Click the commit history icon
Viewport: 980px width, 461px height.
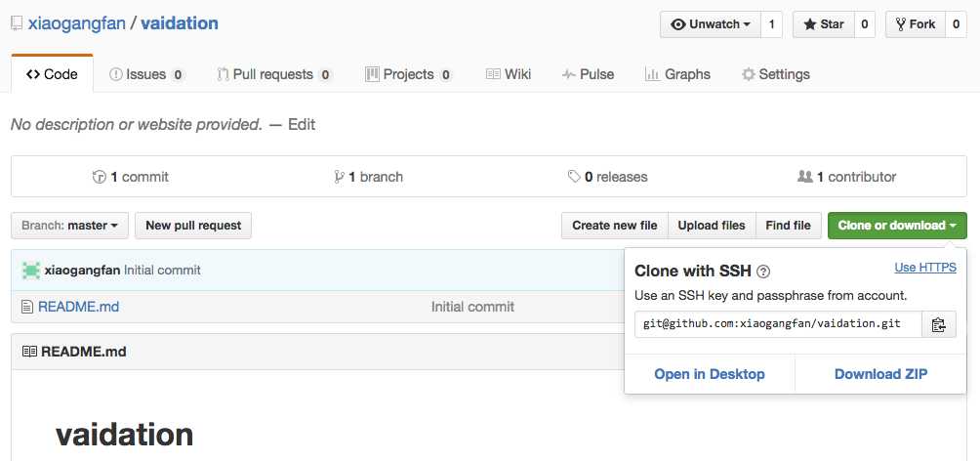[99, 177]
